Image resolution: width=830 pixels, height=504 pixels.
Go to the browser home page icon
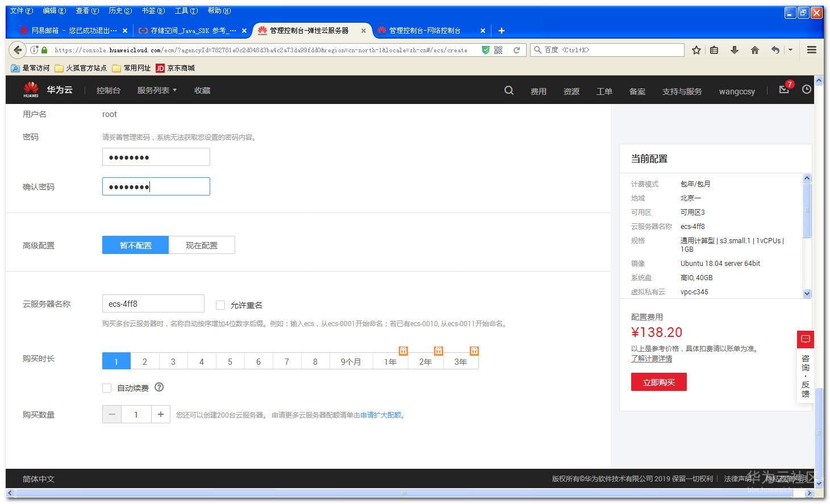pyautogui.click(x=754, y=50)
